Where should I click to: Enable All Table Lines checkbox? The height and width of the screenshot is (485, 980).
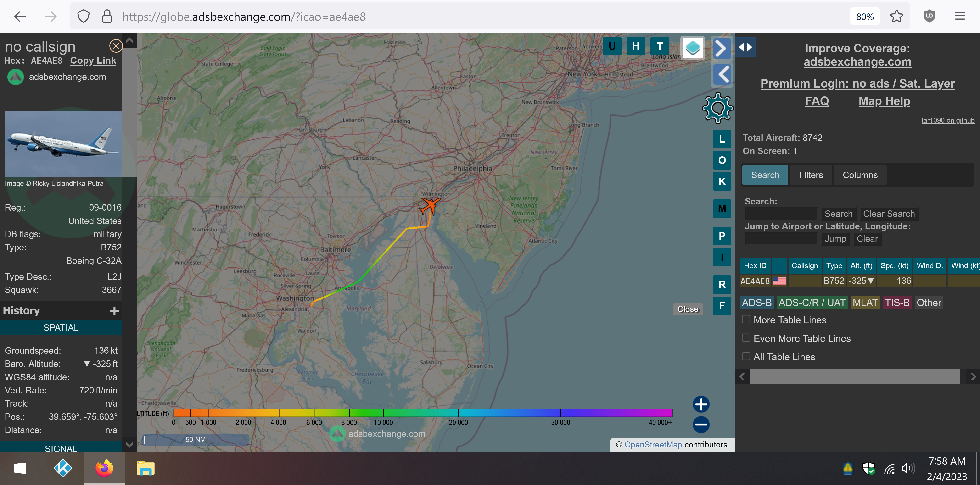coord(746,356)
